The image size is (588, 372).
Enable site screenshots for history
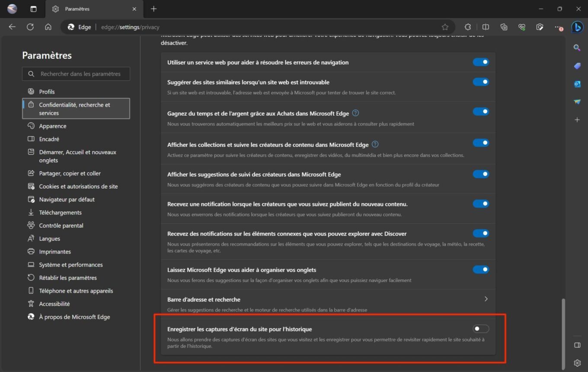(x=481, y=329)
